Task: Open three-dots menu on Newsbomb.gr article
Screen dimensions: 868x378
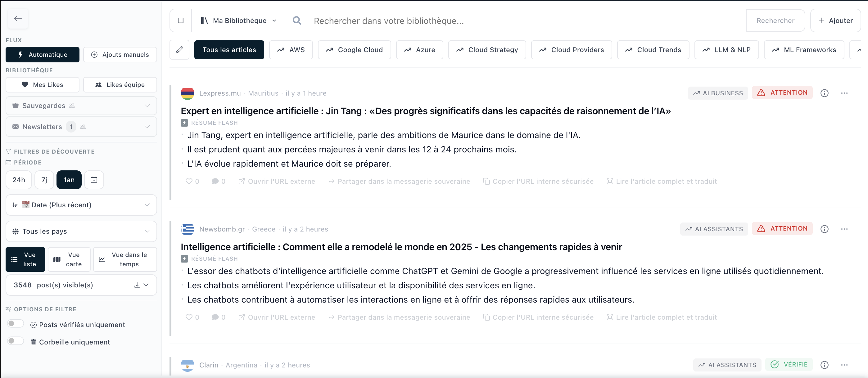Action: 844,229
